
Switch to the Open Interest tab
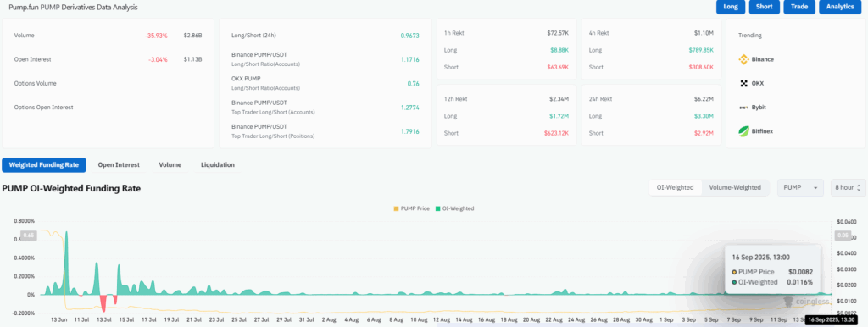pos(119,165)
